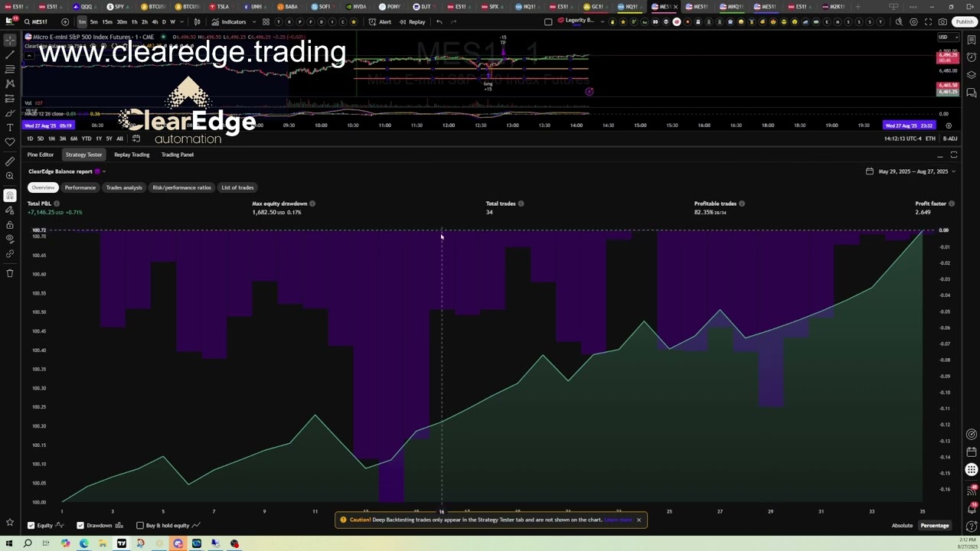980x551 pixels.
Task: Take a chart snapshot with camera icon
Action: coord(943,21)
